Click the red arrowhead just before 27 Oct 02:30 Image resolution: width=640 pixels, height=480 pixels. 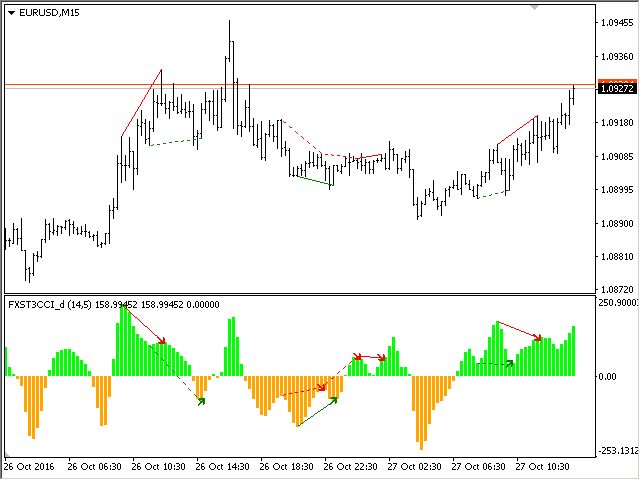coord(383,357)
